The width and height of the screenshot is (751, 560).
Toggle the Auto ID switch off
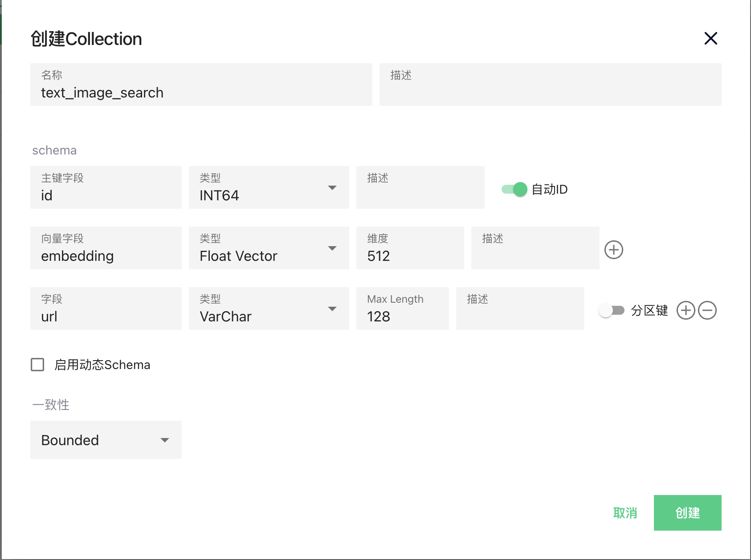514,189
